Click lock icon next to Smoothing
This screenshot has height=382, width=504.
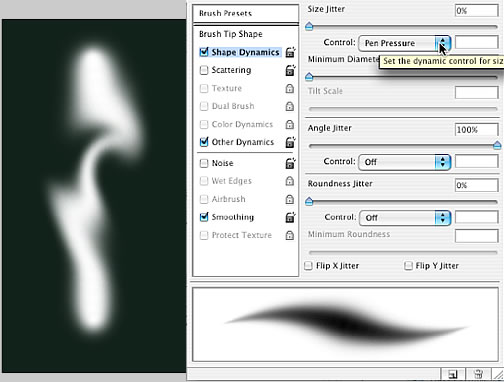pyautogui.click(x=290, y=217)
